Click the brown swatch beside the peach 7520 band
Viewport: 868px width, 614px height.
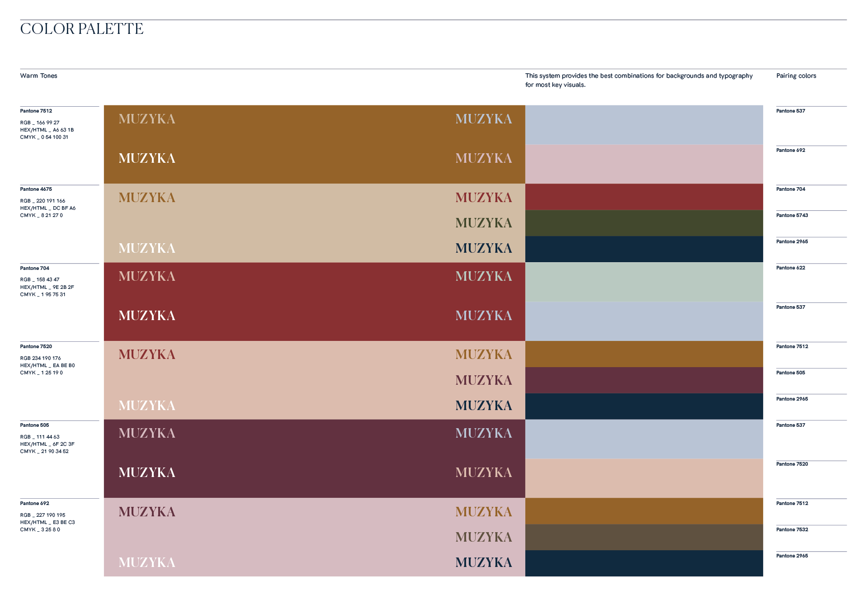click(644, 354)
